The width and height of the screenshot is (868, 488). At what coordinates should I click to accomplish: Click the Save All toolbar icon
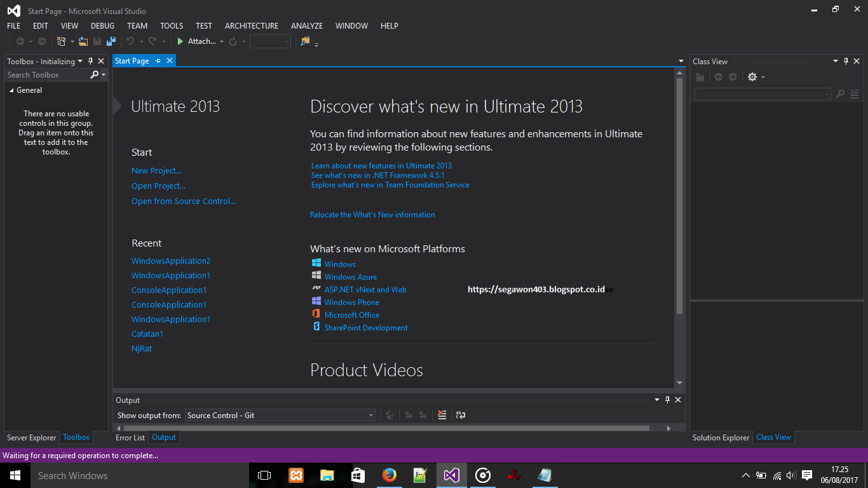click(111, 41)
